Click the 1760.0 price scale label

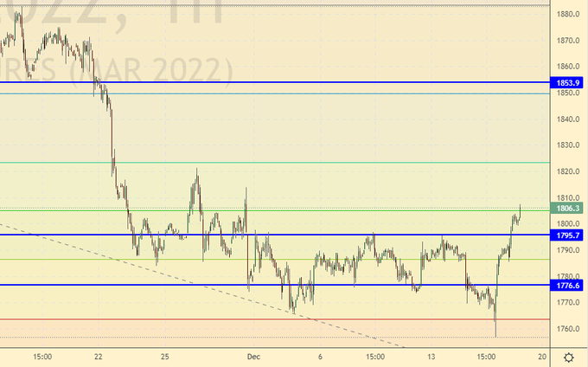(x=567, y=329)
